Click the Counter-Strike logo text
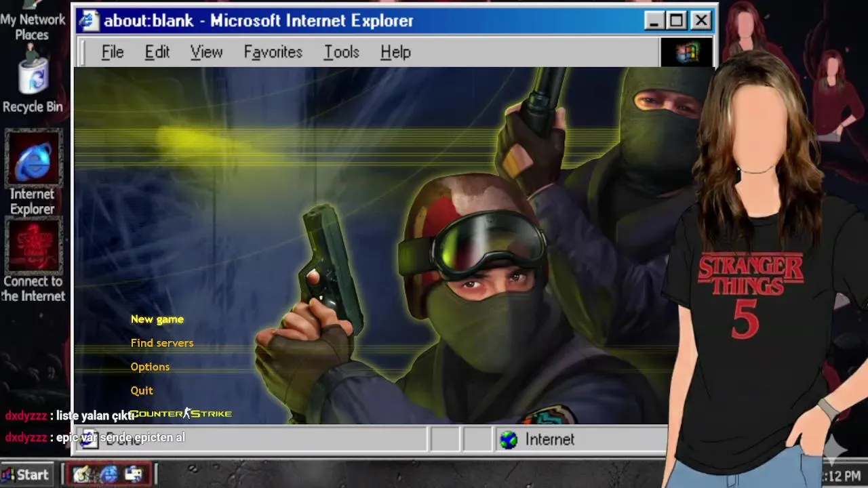 (181, 413)
